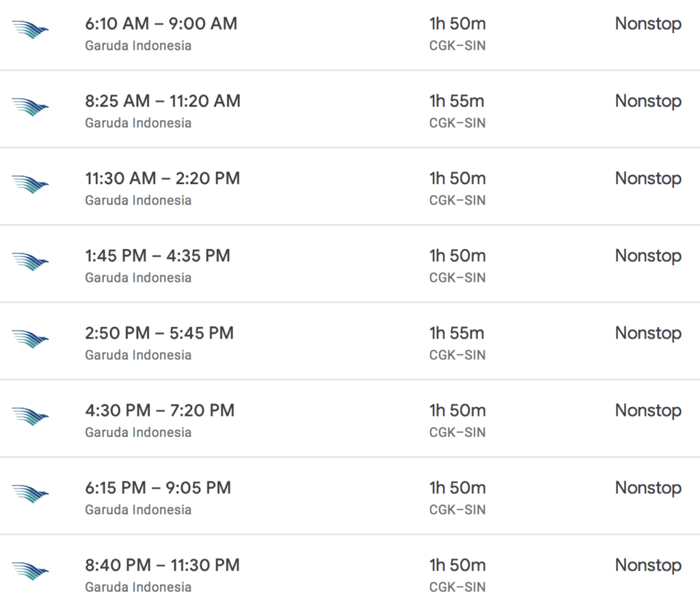The height and width of the screenshot is (608, 700).
Task: Click Garuda logo for 6:10 AM flight
Action: tap(30, 29)
